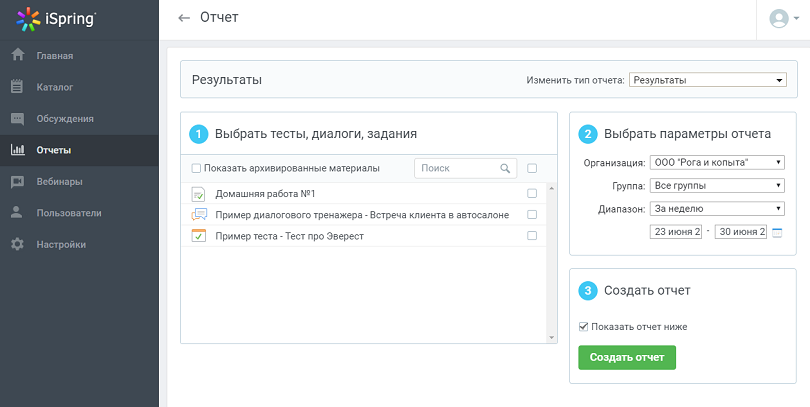Click the materials list vertical scrollbar
This screenshot has height=407, width=810.
[x=551, y=260]
